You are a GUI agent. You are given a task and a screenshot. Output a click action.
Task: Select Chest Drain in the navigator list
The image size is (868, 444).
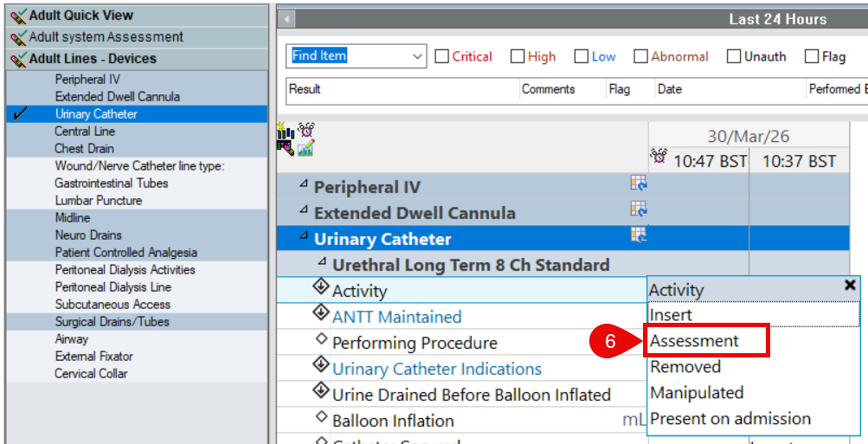[85, 149]
